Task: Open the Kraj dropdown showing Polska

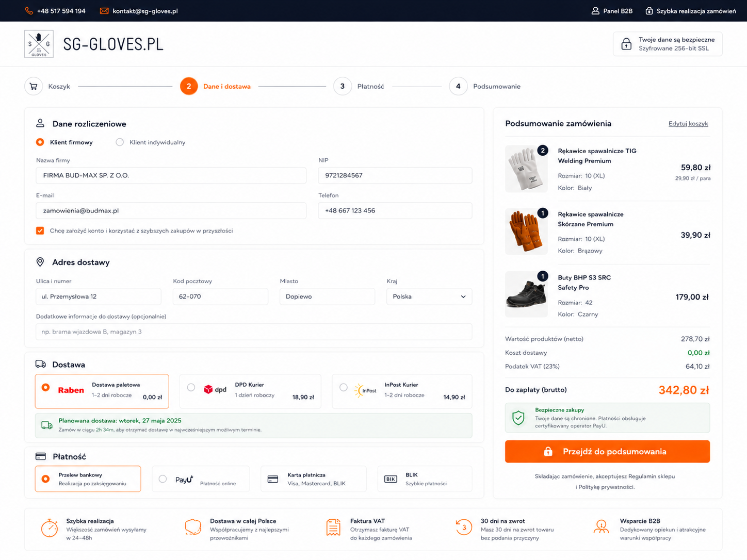Action: pyautogui.click(x=429, y=297)
